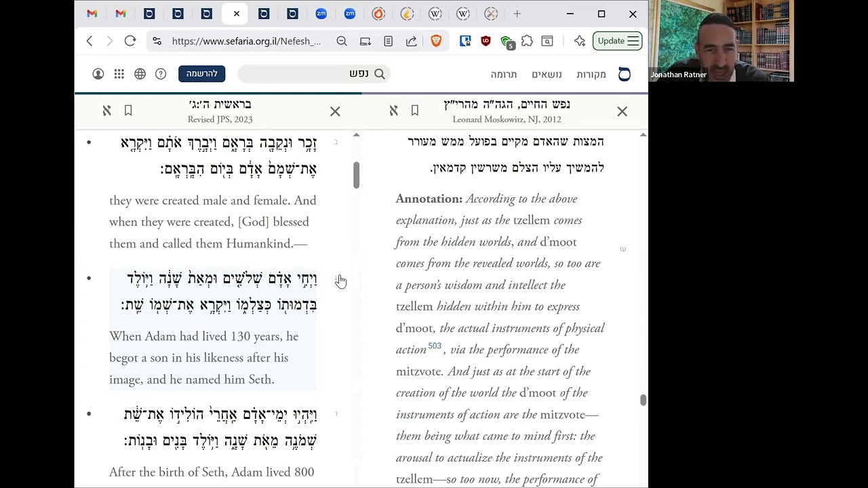Click the sefaria.org.il address bar
This screenshot has width=868, height=488.
246,41
